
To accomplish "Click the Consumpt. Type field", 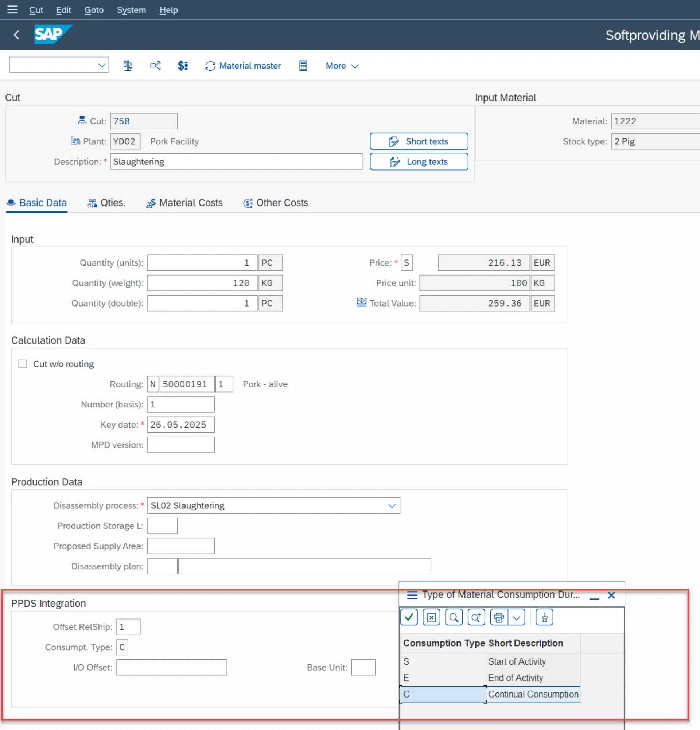I will coord(122,647).
